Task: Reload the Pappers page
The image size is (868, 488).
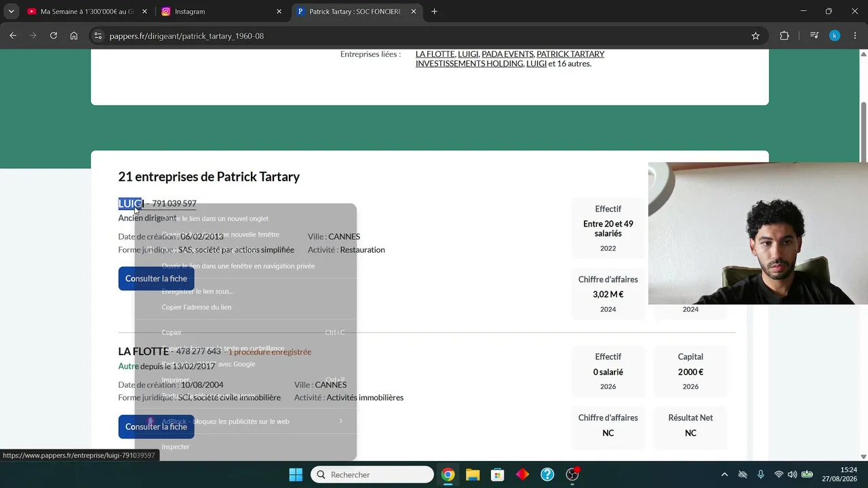Action: pyautogui.click(x=54, y=36)
